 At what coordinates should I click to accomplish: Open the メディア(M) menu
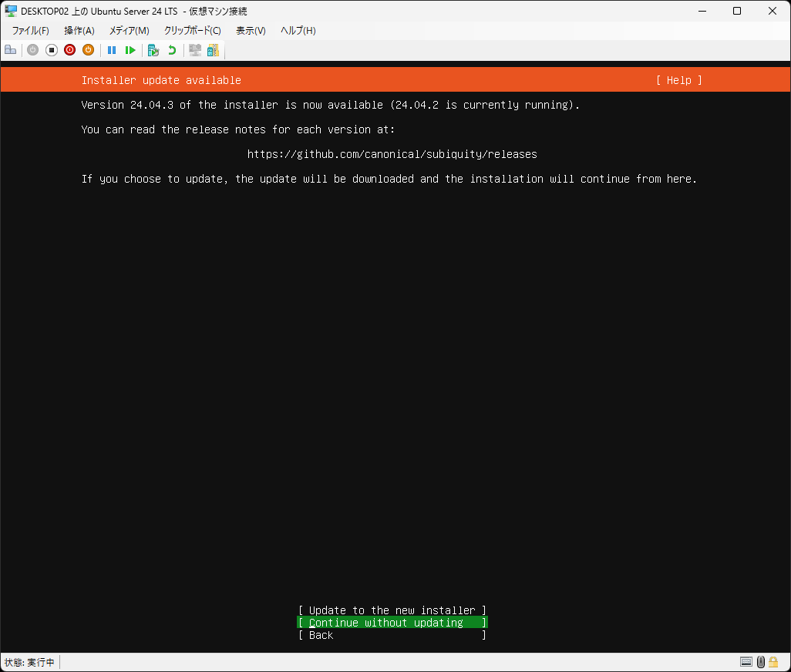click(x=130, y=31)
